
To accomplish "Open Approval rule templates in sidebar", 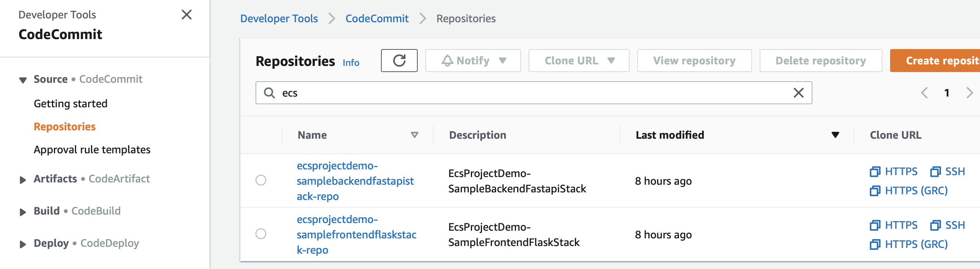I will tap(92, 149).
